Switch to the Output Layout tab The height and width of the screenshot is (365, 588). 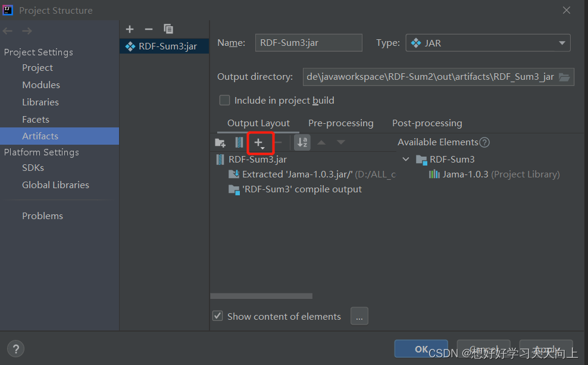[x=258, y=123]
